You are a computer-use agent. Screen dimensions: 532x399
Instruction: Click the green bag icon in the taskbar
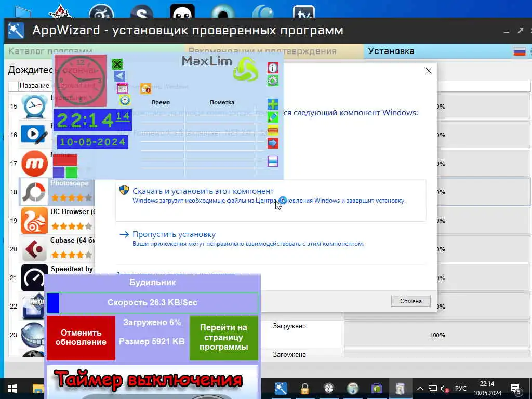376,389
